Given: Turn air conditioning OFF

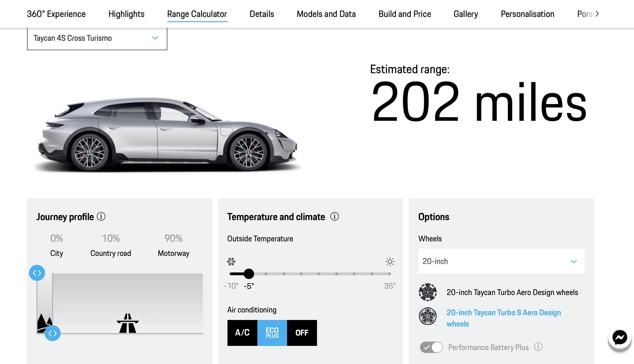Looking at the screenshot, I should tap(302, 333).
